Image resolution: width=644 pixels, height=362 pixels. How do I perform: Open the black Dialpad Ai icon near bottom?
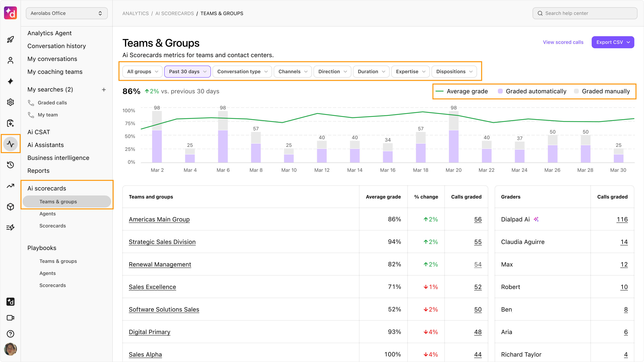point(10,302)
